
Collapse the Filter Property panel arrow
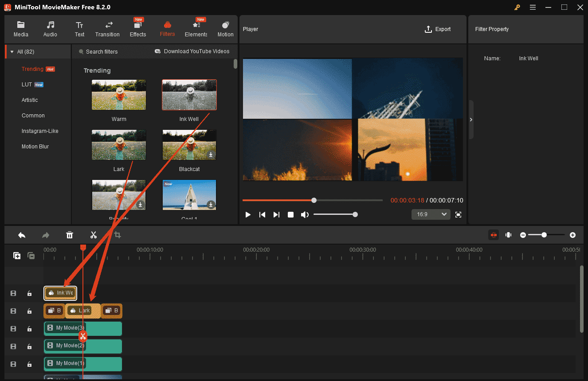click(x=471, y=120)
